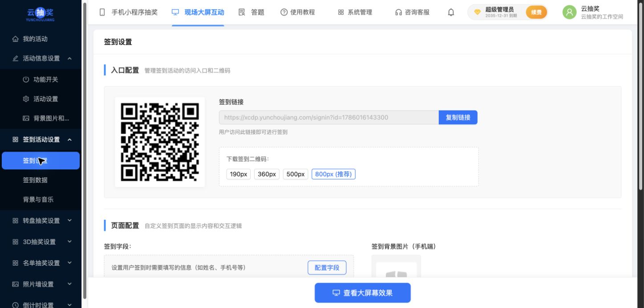
Task: Click the image icon beside 背景图片和
Action: pos(26,119)
